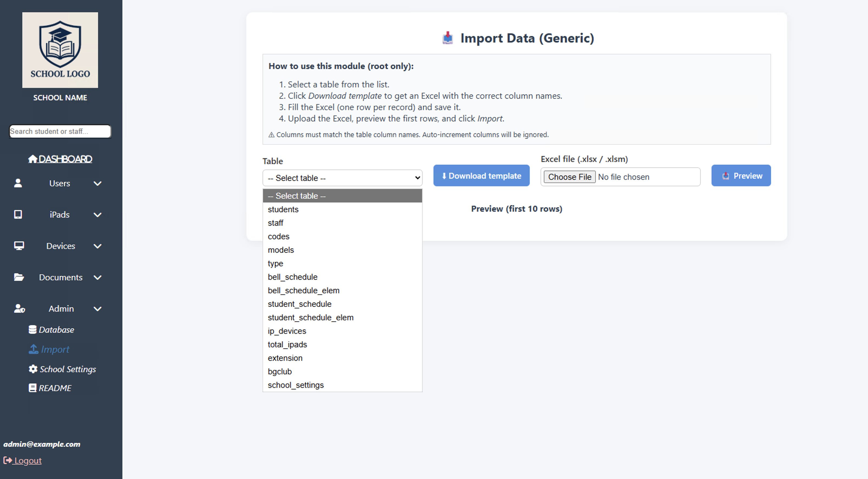Click the Users person icon

(18, 183)
